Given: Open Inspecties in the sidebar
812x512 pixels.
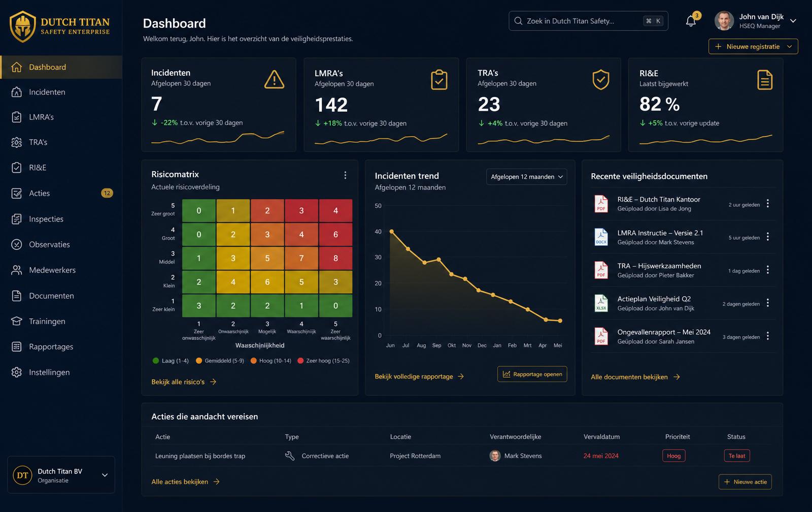Looking at the screenshot, I should [x=61, y=219].
